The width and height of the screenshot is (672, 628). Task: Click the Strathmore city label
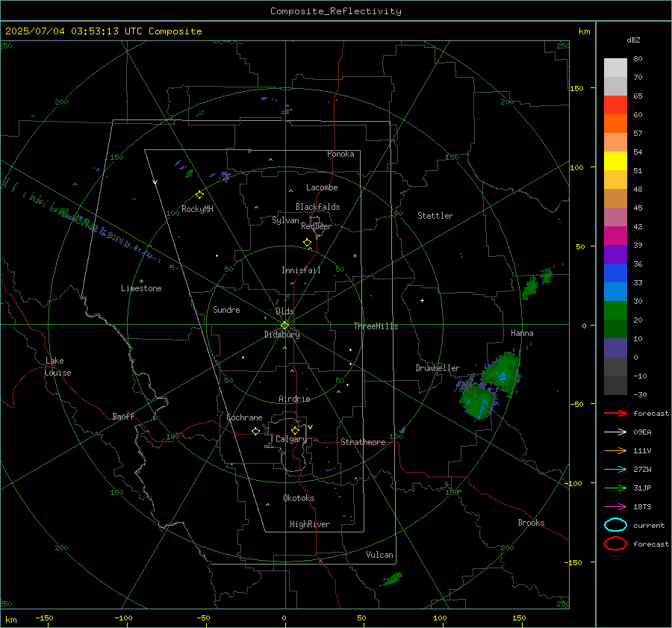pyautogui.click(x=363, y=442)
